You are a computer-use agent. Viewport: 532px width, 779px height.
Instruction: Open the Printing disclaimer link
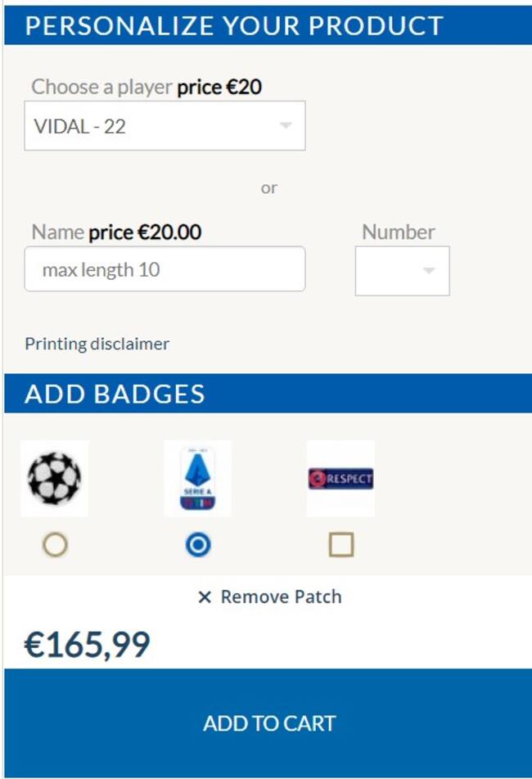[97, 344]
